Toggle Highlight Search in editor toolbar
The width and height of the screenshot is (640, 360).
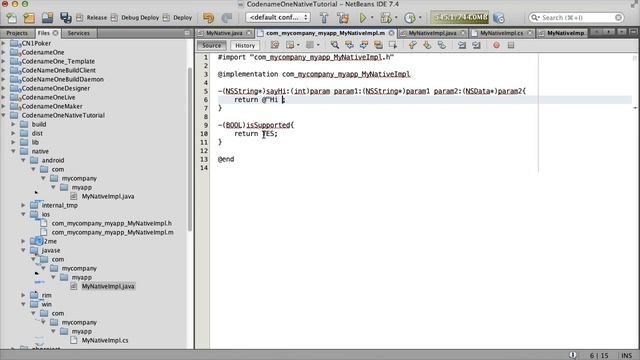(378, 45)
